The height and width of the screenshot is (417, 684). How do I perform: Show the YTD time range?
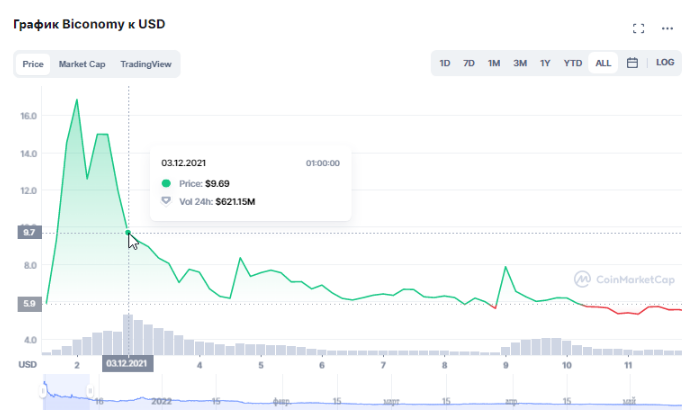tap(573, 63)
